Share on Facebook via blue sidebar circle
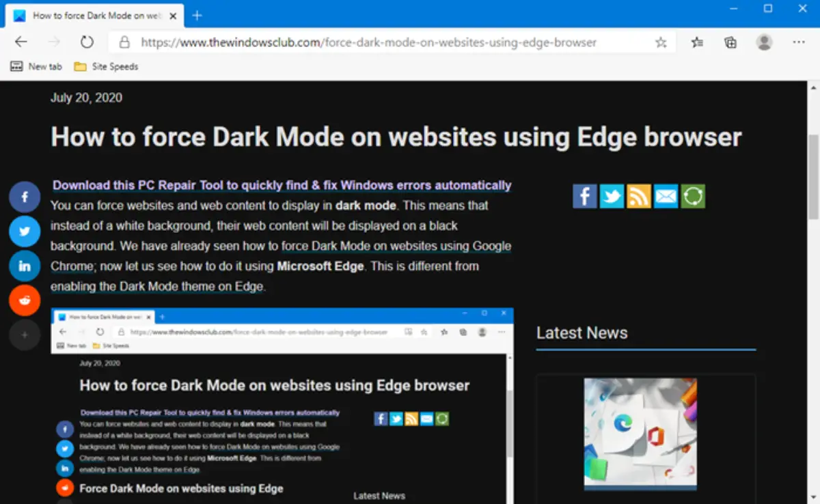820x504 pixels. (25, 197)
